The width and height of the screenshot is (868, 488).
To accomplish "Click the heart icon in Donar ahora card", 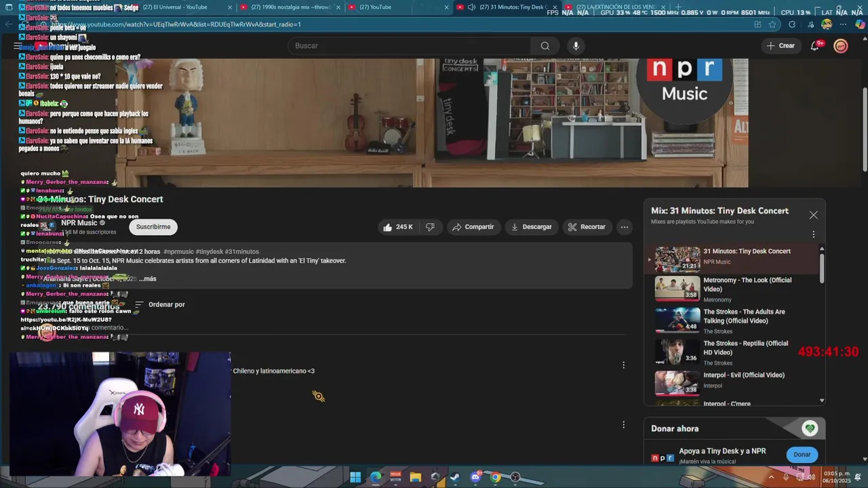I will click(x=809, y=428).
